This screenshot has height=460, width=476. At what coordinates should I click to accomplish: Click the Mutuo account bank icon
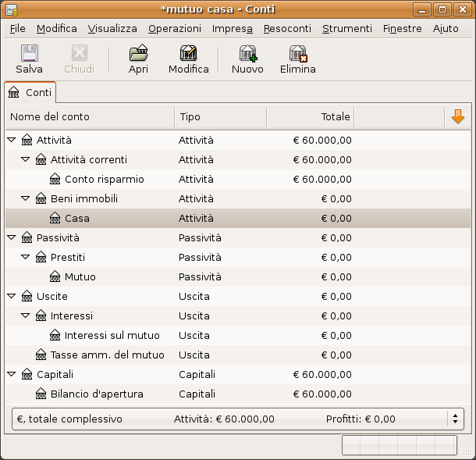[55, 276]
